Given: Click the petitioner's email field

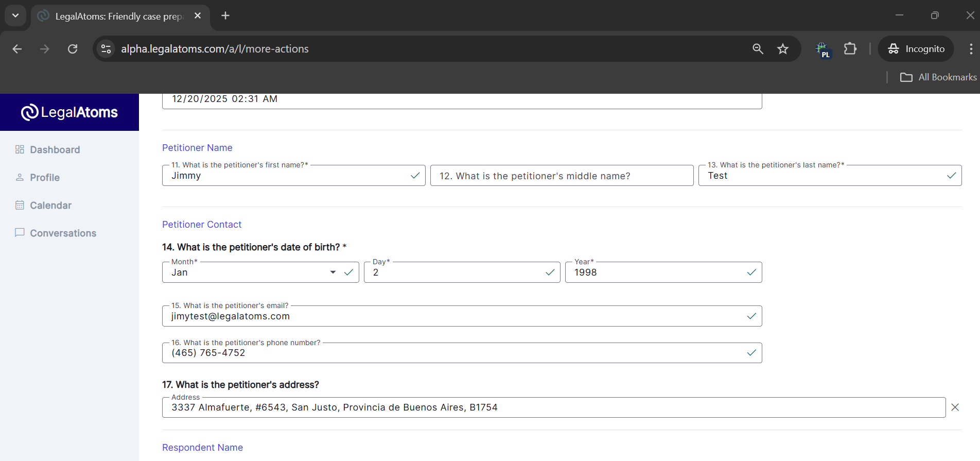Looking at the screenshot, I should tap(453, 316).
